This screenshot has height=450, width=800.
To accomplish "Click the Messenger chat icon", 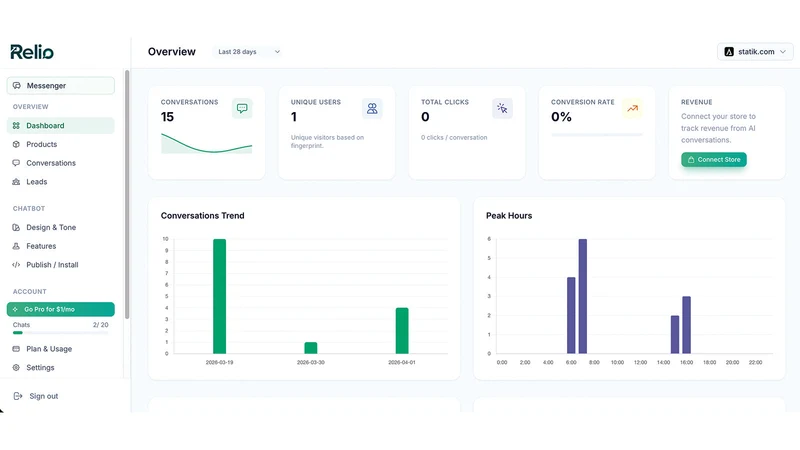I will [x=17, y=86].
